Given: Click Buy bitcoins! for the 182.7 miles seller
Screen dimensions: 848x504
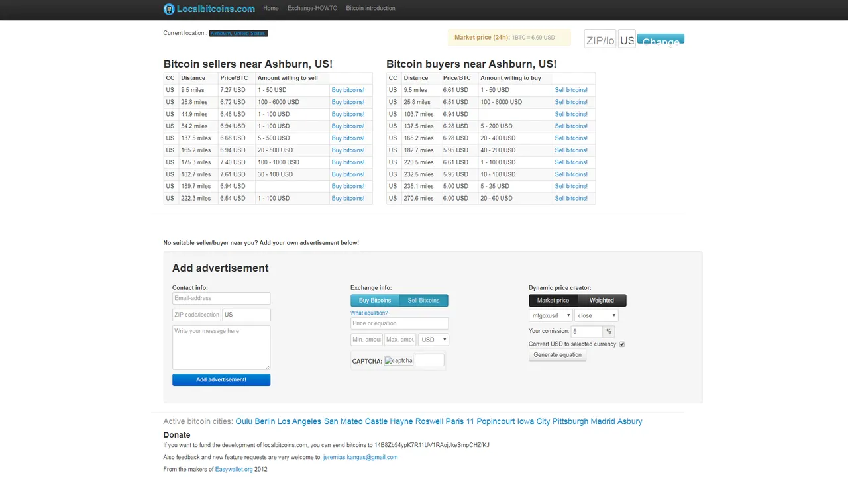Looking at the screenshot, I should (348, 174).
